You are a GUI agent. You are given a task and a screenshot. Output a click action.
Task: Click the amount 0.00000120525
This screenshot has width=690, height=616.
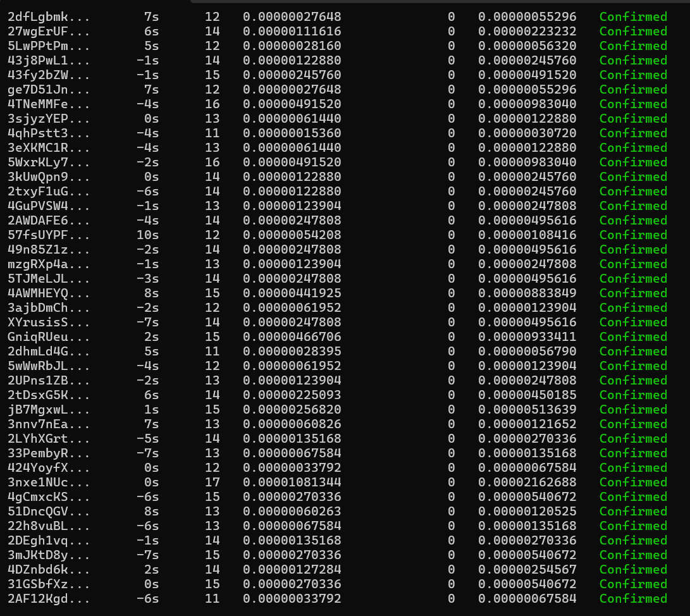527,511
